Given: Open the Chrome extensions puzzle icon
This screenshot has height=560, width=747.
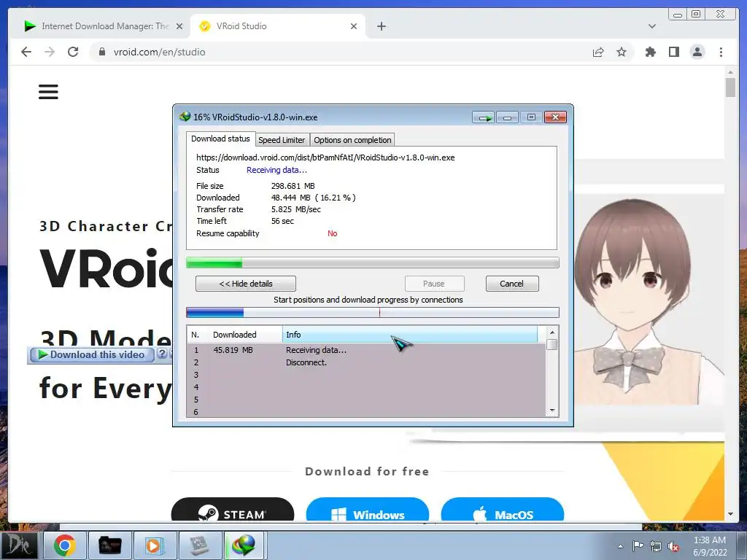Looking at the screenshot, I should click(x=650, y=52).
